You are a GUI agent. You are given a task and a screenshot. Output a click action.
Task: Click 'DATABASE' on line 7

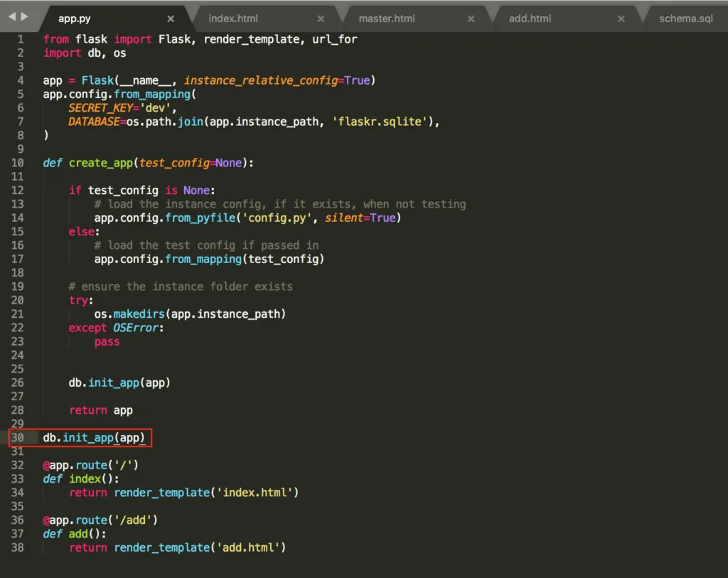coord(94,122)
